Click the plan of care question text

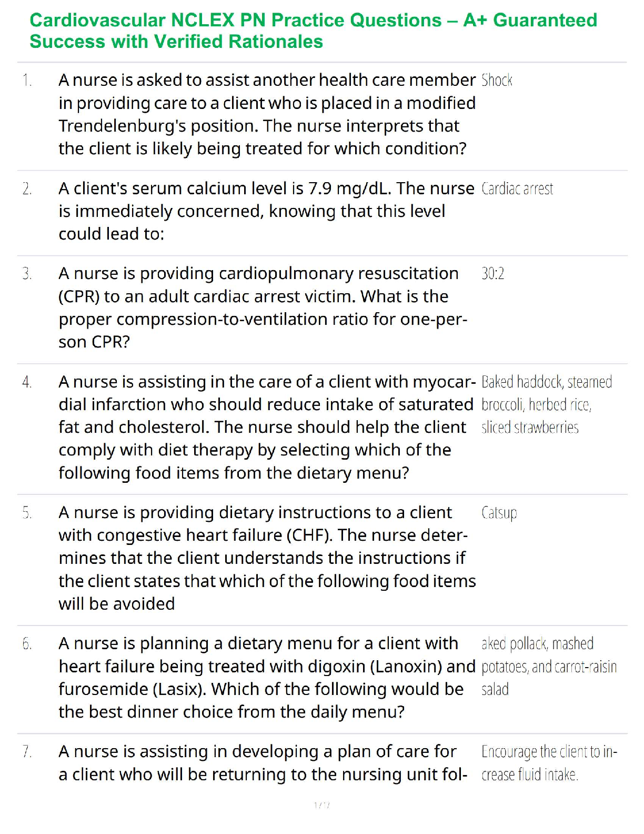click(263, 763)
